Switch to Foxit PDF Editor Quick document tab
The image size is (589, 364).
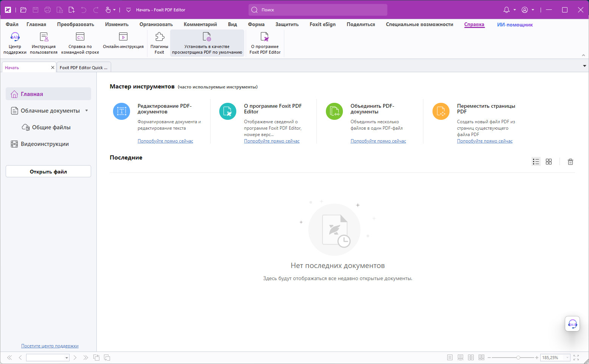(x=84, y=68)
